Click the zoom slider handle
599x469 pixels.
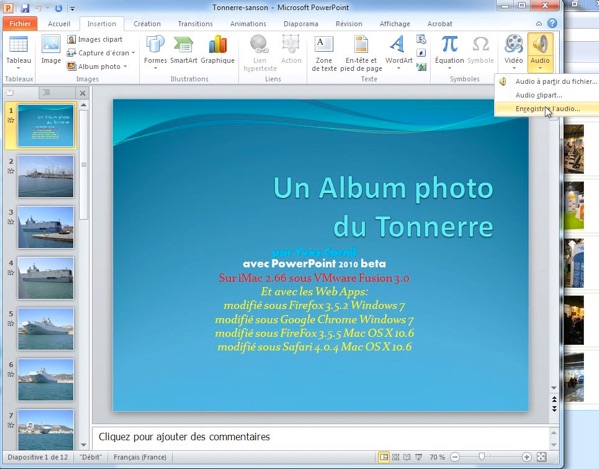pos(481,456)
